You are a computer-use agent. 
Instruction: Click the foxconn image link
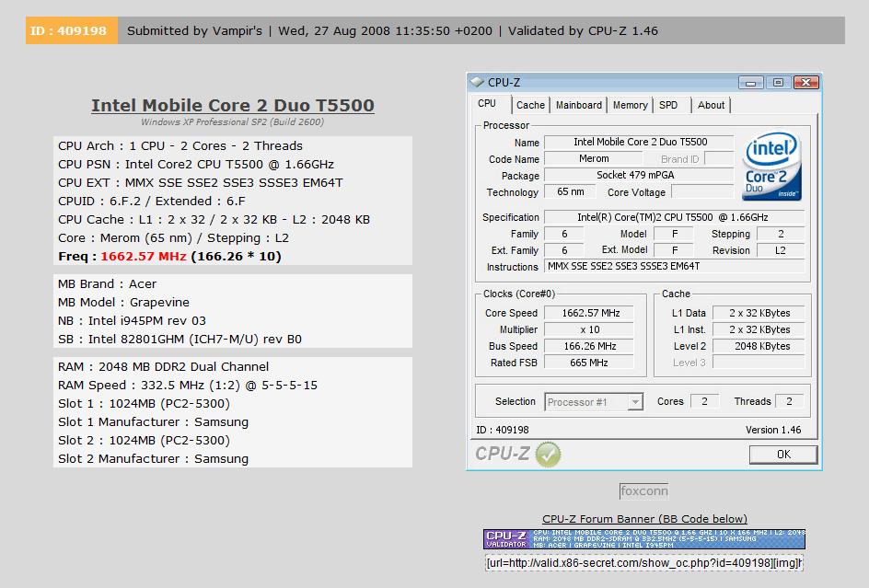tap(644, 491)
